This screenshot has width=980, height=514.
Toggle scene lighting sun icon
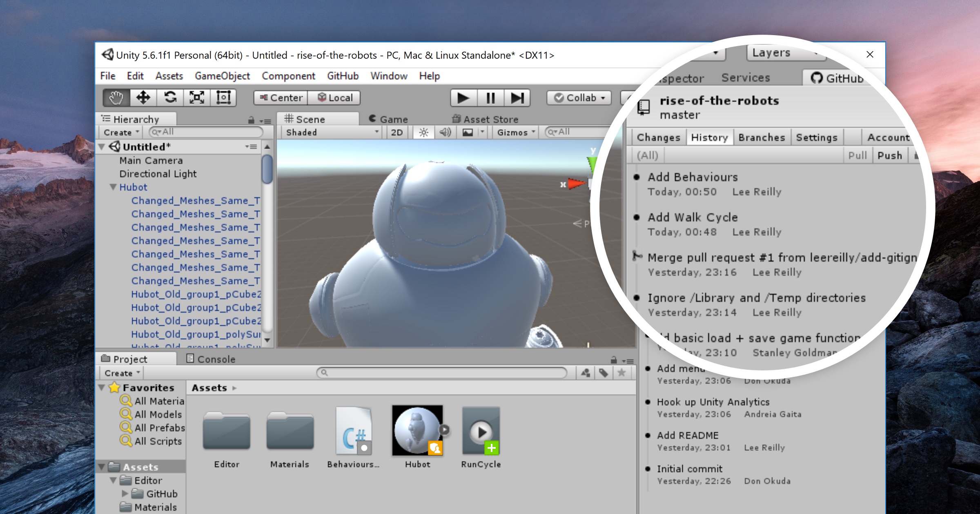pyautogui.click(x=423, y=132)
